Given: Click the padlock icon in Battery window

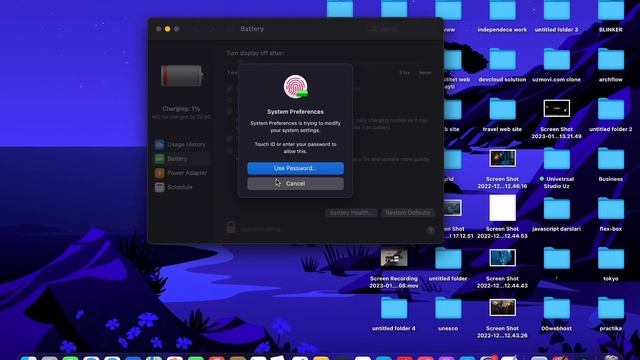Looking at the screenshot, I should (231, 227).
